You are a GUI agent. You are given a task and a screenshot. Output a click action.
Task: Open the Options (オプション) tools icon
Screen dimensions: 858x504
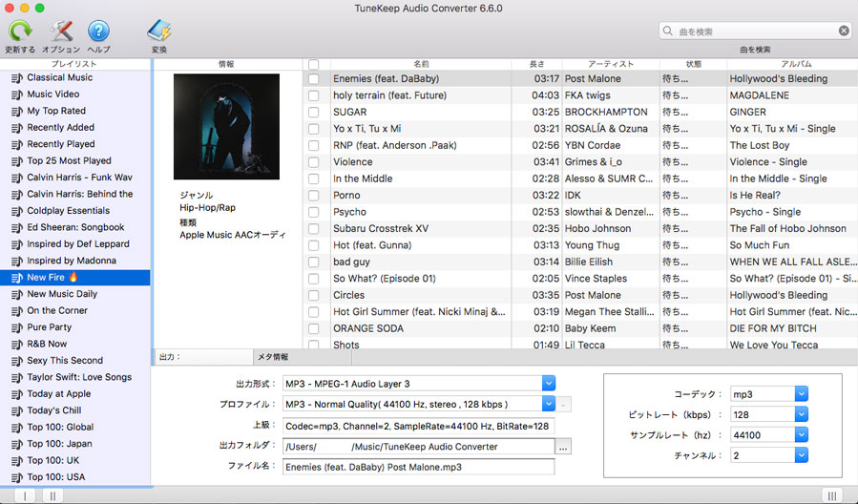[x=61, y=31]
